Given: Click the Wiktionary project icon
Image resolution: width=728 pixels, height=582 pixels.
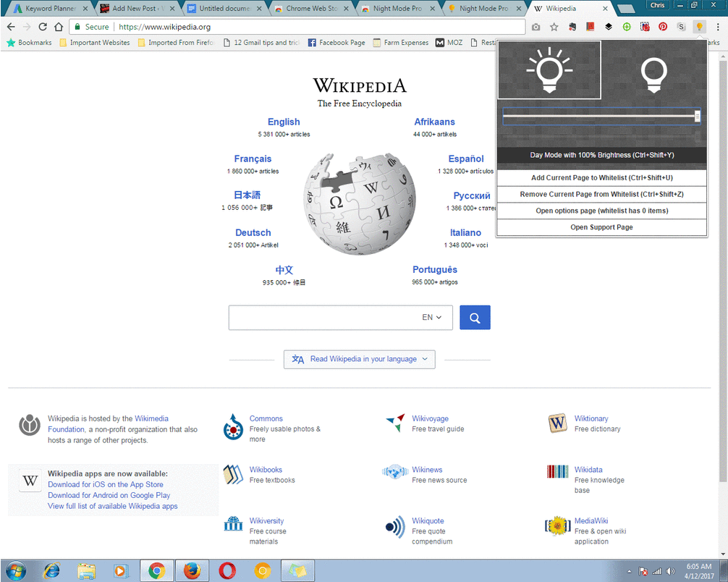Looking at the screenshot, I should [557, 423].
